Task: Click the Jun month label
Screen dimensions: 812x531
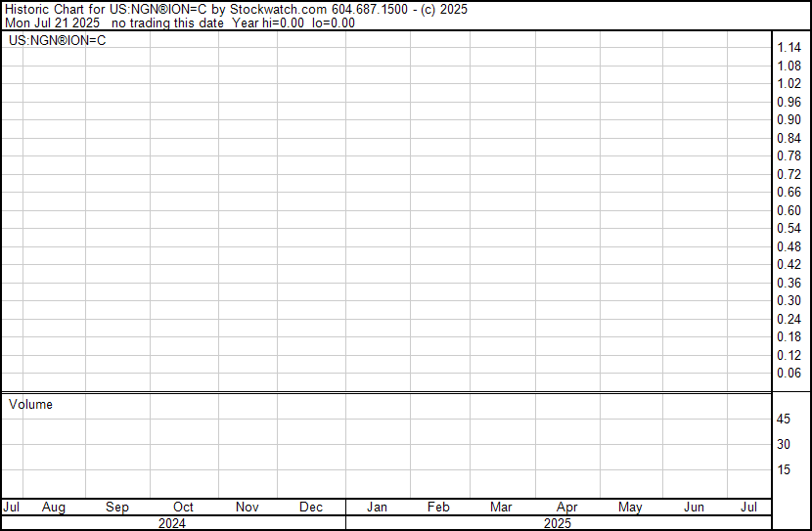Action: pos(694,508)
